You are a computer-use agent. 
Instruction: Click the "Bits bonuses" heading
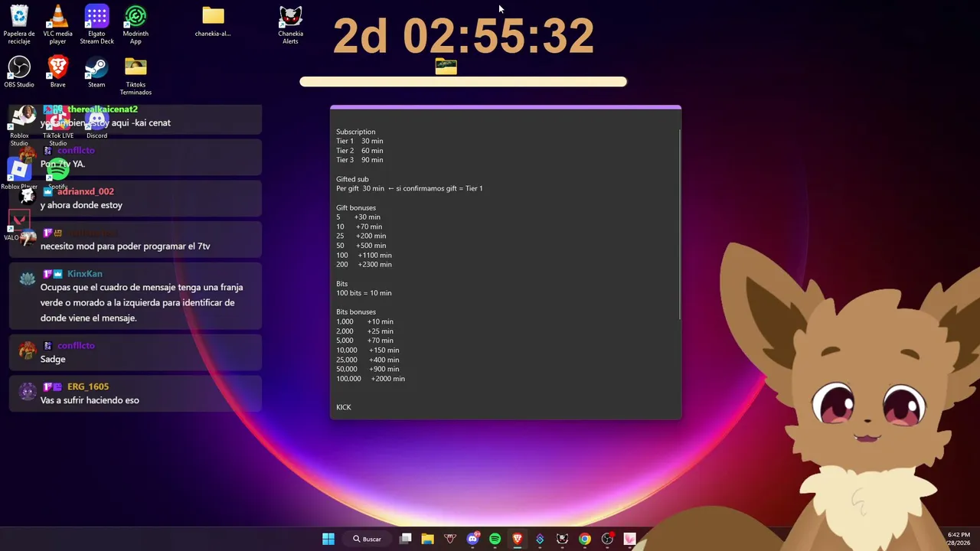[356, 312]
